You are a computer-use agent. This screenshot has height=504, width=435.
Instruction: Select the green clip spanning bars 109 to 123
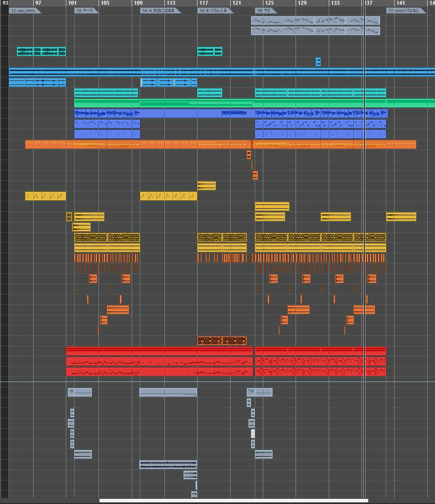[x=196, y=103]
